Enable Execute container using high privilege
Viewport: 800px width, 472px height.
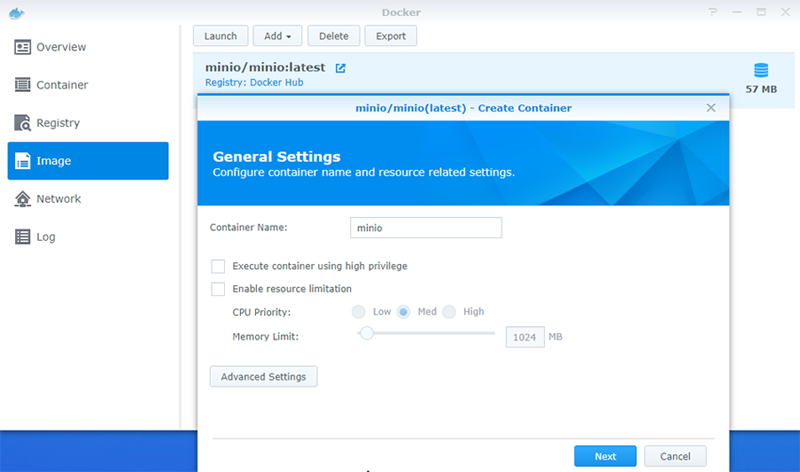pos(218,266)
